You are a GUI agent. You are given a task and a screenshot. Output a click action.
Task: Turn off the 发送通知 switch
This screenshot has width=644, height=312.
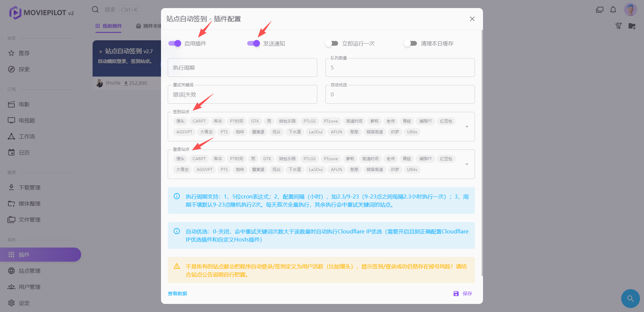pos(254,43)
